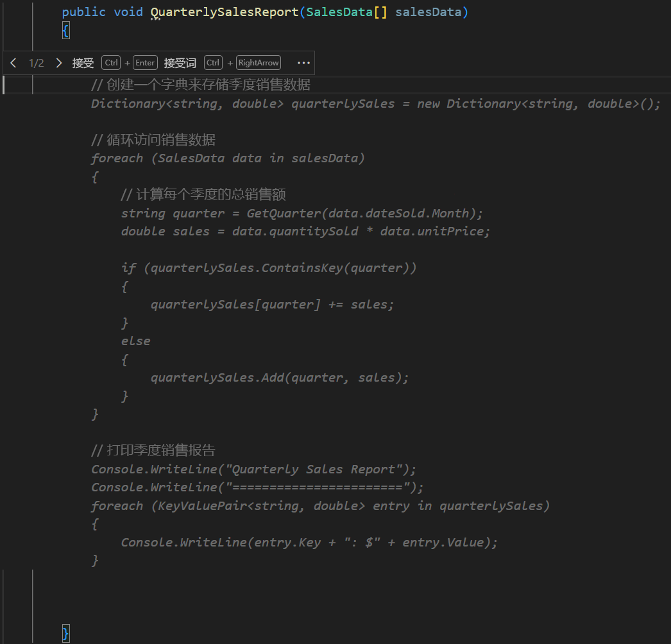
Task: Click the WriteLine entry.Key output line
Action: coord(309,543)
